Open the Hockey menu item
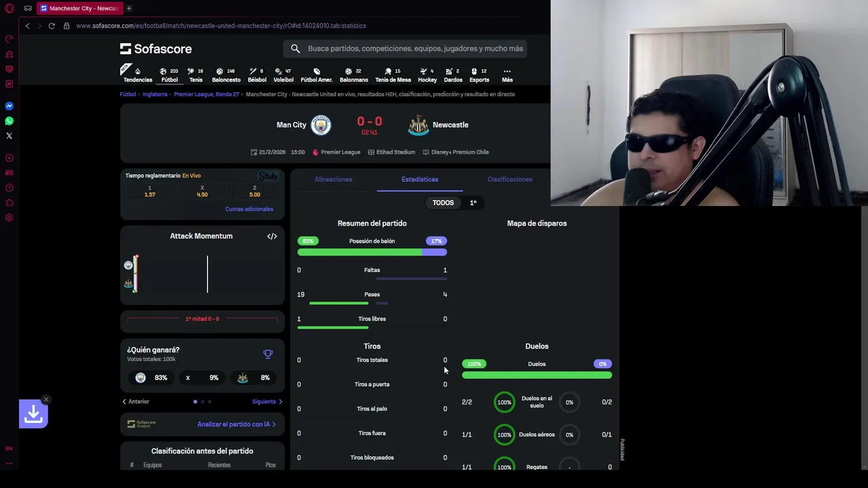This screenshot has width=868, height=488. pos(427,75)
